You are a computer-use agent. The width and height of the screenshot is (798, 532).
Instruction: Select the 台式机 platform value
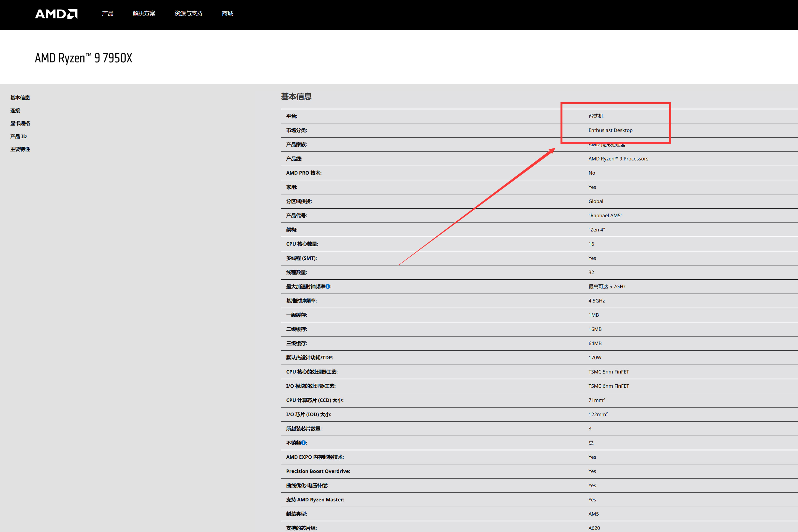click(x=596, y=116)
